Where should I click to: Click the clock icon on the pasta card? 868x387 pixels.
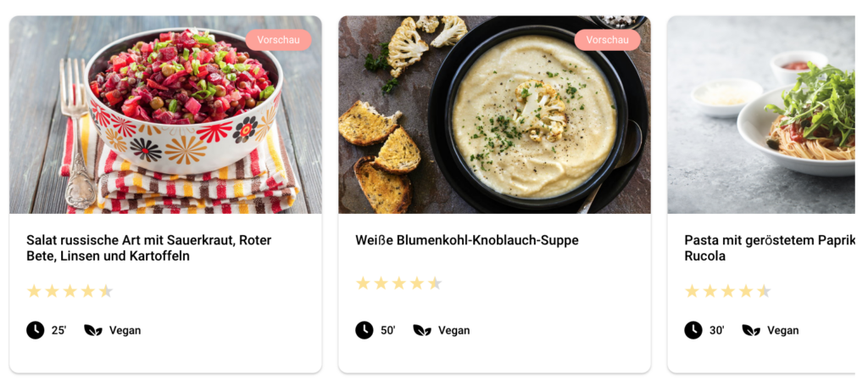coord(693,330)
